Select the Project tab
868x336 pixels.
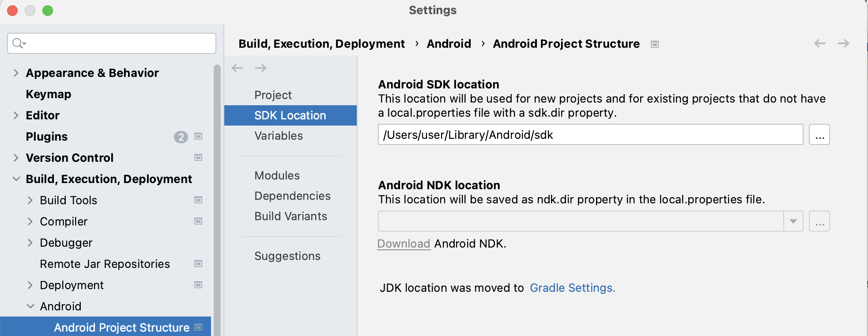click(291, 95)
